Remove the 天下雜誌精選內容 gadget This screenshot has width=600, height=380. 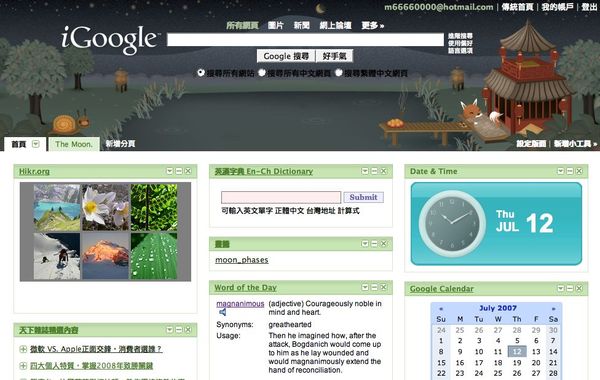(x=188, y=329)
